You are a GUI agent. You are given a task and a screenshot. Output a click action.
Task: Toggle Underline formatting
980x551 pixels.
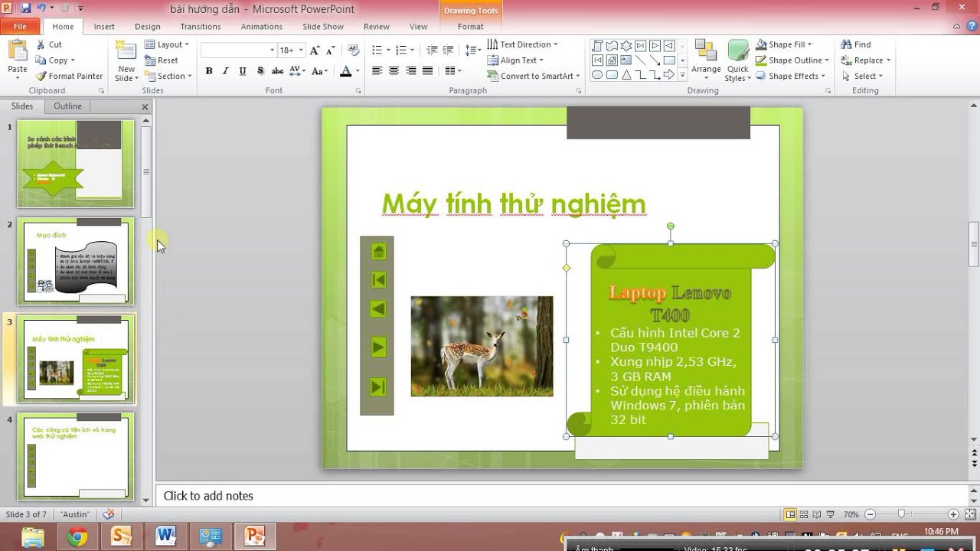click(243, 71)
